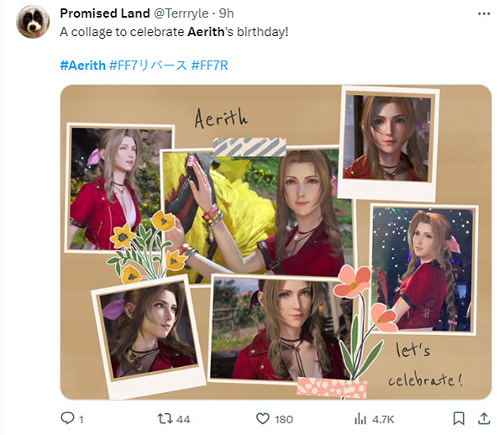The image size is (504, 435).
Task: Click the reply speech bubble icon
Action: click(x=67, y=418)
